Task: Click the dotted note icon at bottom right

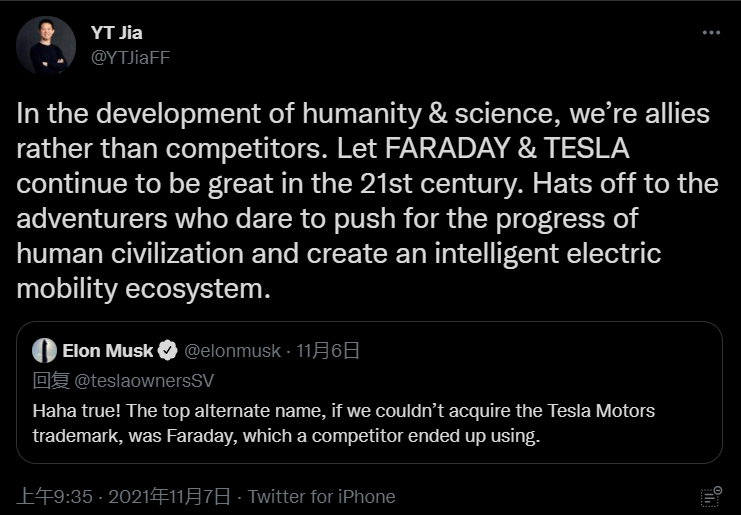Action: click(x=711, y=496)
